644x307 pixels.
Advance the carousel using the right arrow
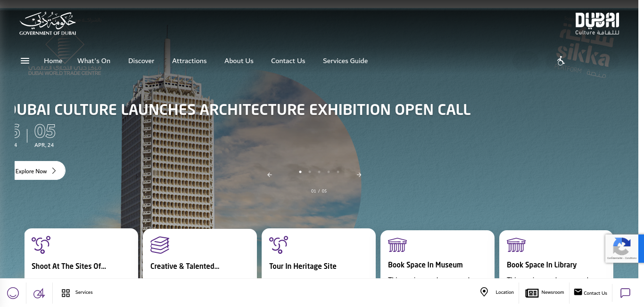[x=359, y=175]
